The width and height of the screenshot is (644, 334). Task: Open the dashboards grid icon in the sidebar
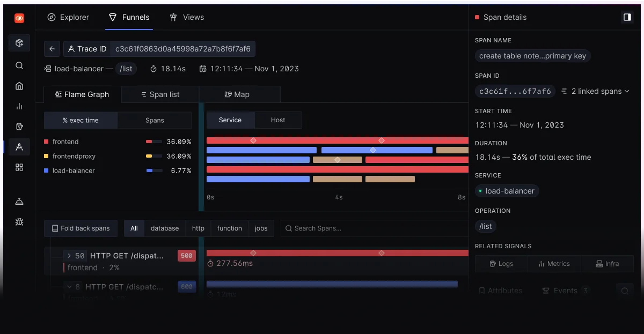[x=19, y=167]
